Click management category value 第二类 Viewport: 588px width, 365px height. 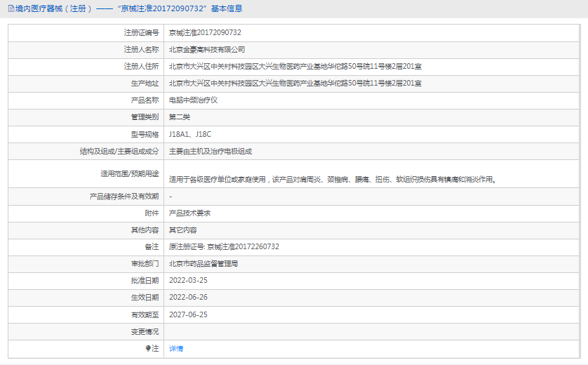pos(180,117)
